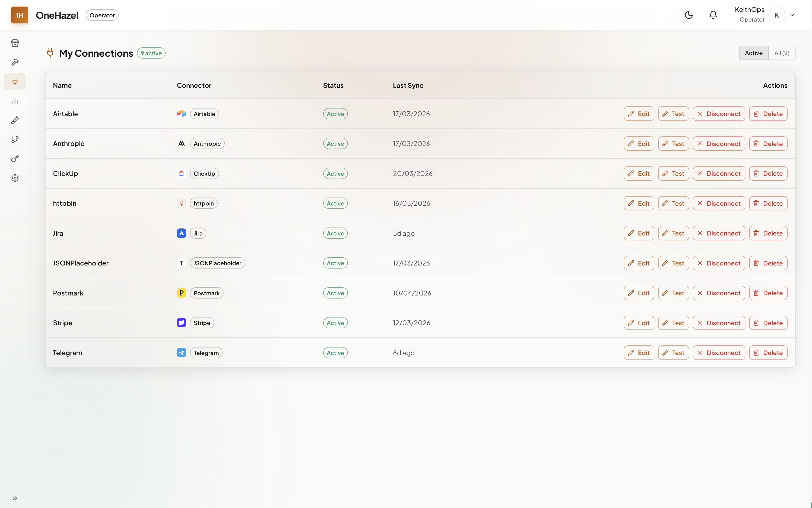Disconnect the Anthropic connection
This screenshot has height=508, width=812.
[719, 143]
